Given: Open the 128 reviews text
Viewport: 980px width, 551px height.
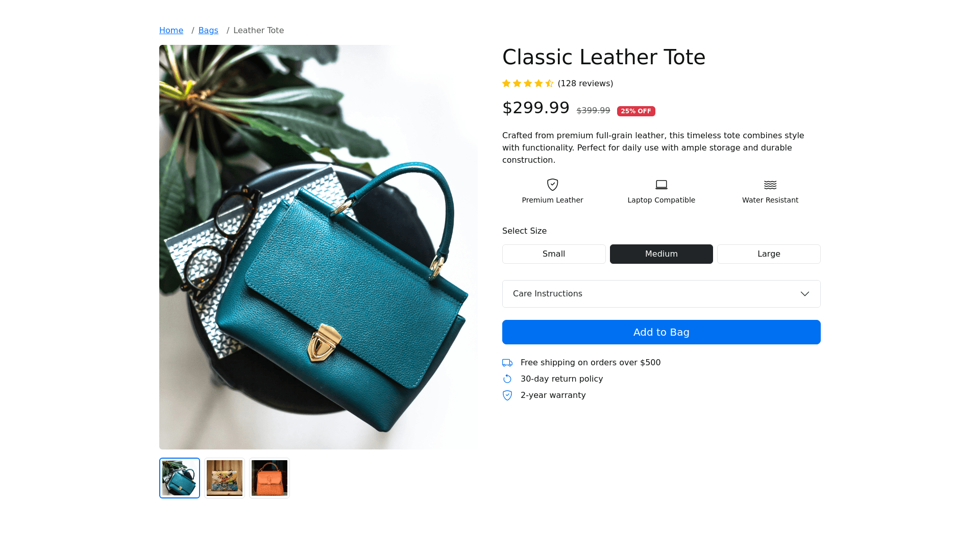Looking at the screenshot, I should click(585, 83).
